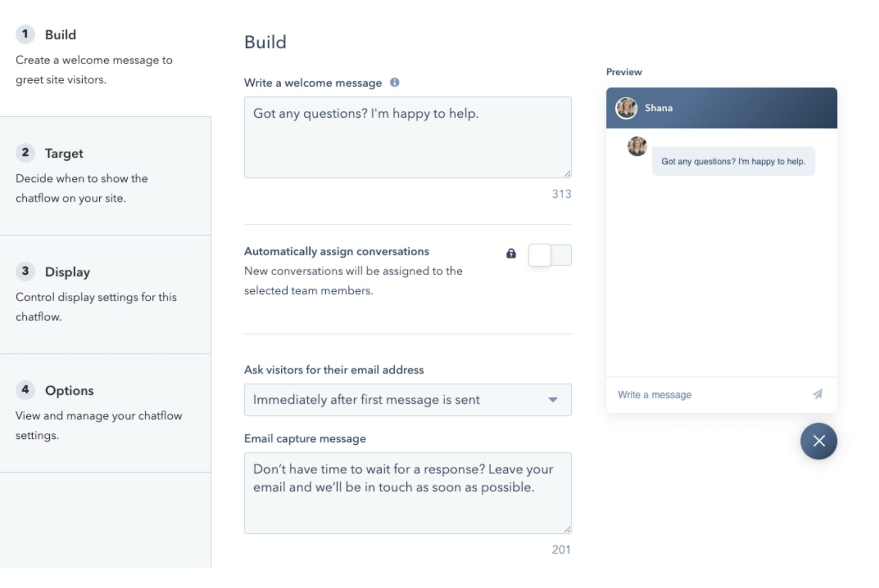Image resolution: width=879 pixels, height=588 pixels.
Task: Click the email capture message text box
Action: coord(407,493)
